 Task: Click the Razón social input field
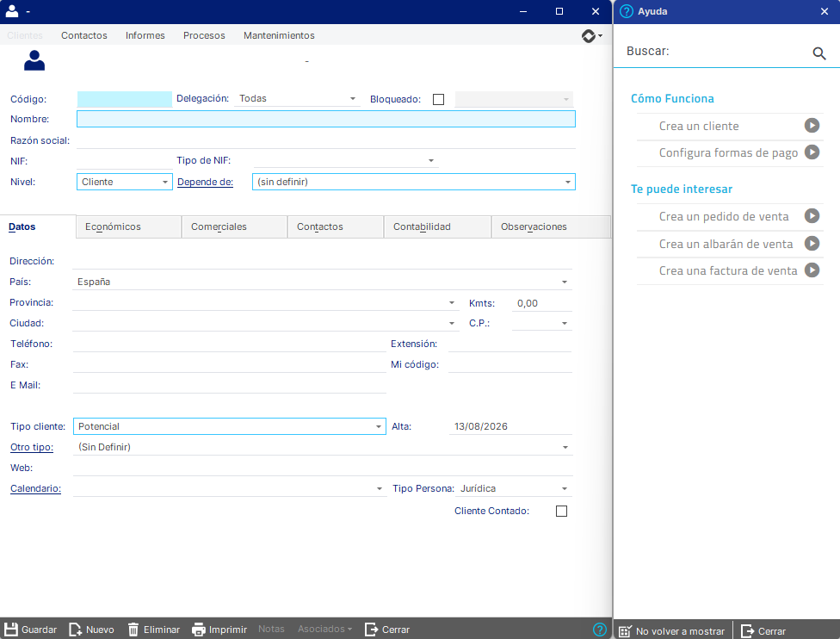(325, 140)
